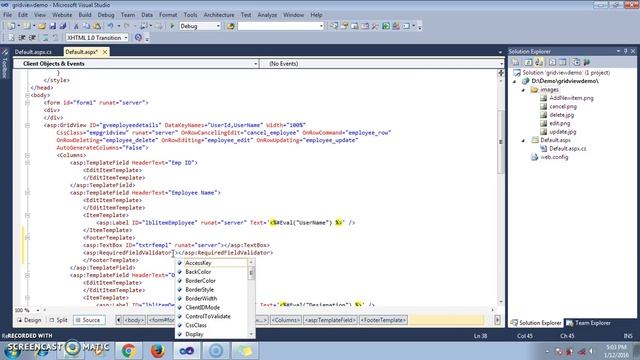This screenshot has height=360, width=640.
Task: Click the <FooterTemplate> breadcrumb tag
Action: pyautogui.click(x=383, y=320)
